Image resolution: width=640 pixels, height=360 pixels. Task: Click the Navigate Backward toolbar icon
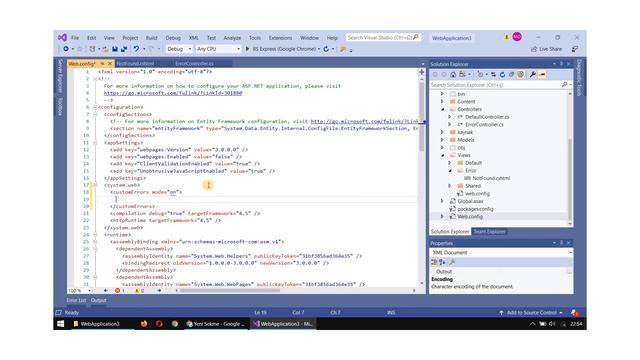[x=65, y=49]
